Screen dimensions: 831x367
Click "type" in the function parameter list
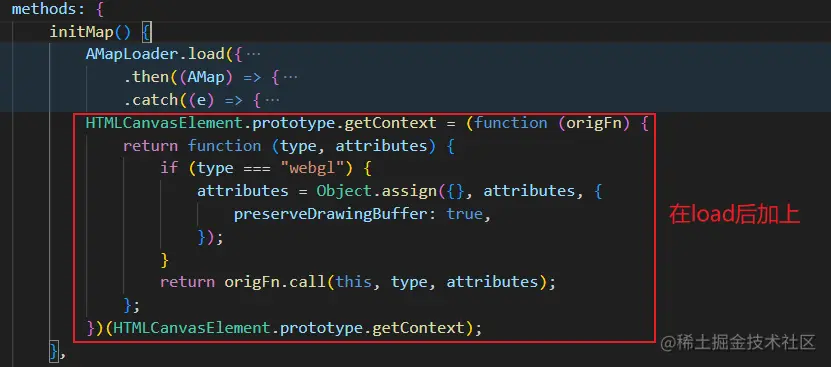coord(298,146)
